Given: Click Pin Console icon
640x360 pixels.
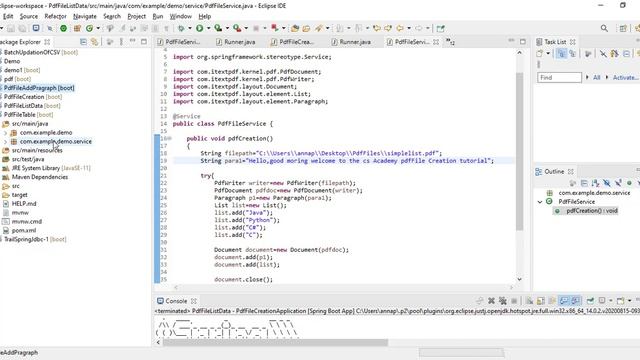Looking at the screenshot, I should (591, 301).
